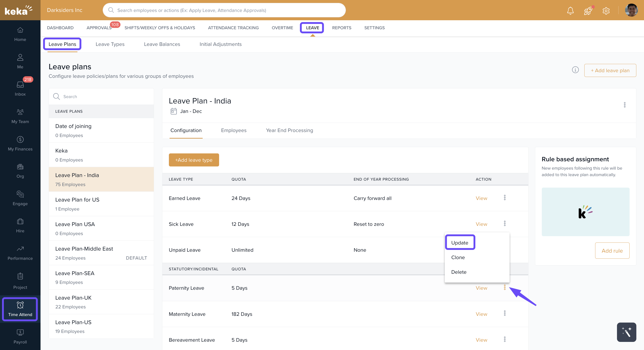Click the magic wand assistant icon
This screenshot has width=644, height=350.
point(626,332)
